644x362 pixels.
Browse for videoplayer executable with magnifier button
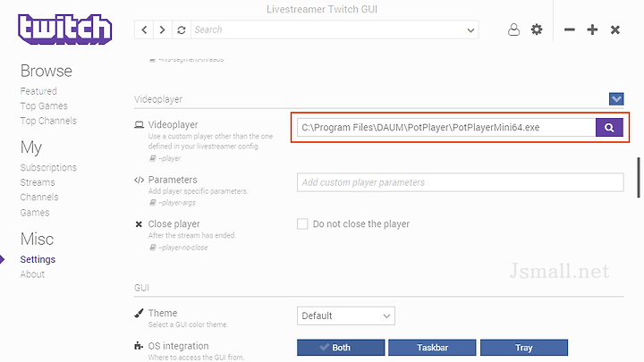(x=609, y=127)
